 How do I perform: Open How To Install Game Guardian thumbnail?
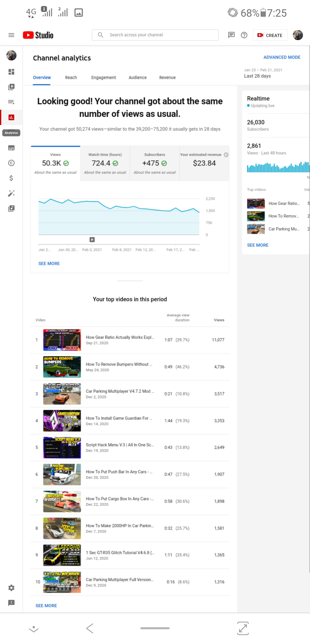coord(62,421)
